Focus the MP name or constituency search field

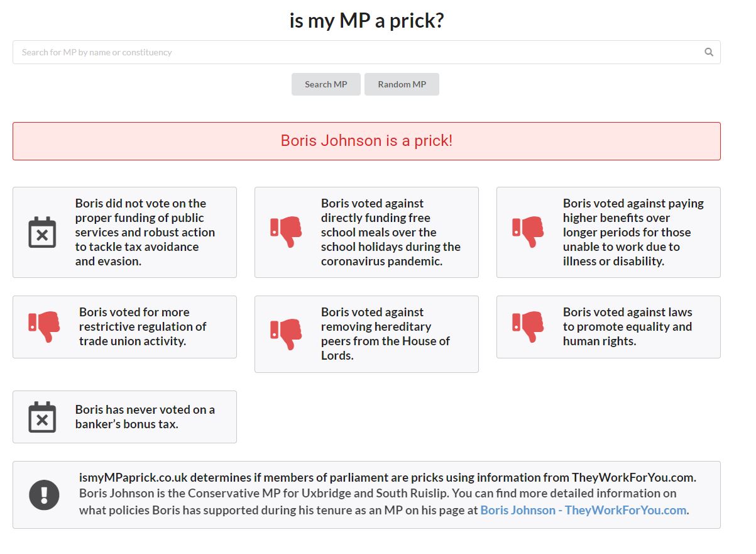(x=366, y=52)
